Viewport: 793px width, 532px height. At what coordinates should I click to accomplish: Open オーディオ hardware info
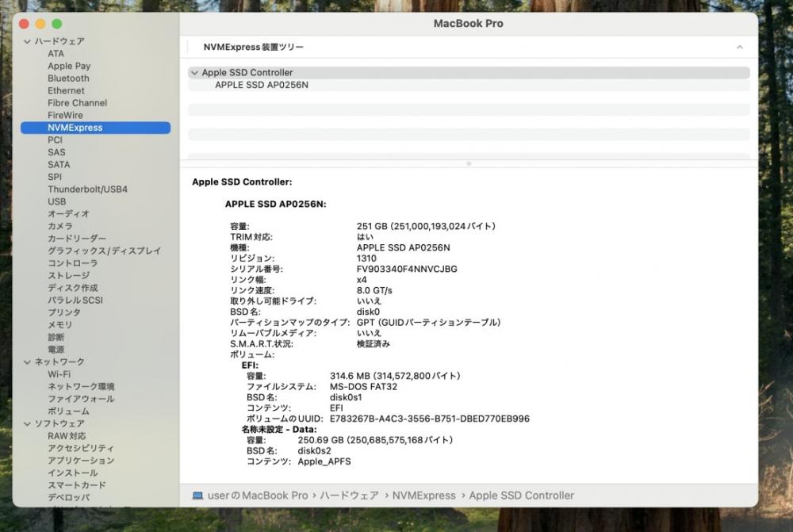coord(68,214)
